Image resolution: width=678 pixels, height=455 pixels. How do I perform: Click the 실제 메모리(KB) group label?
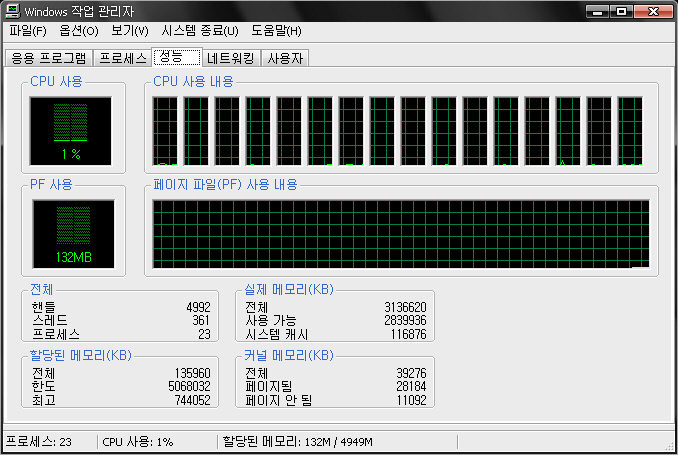[289, 289]
